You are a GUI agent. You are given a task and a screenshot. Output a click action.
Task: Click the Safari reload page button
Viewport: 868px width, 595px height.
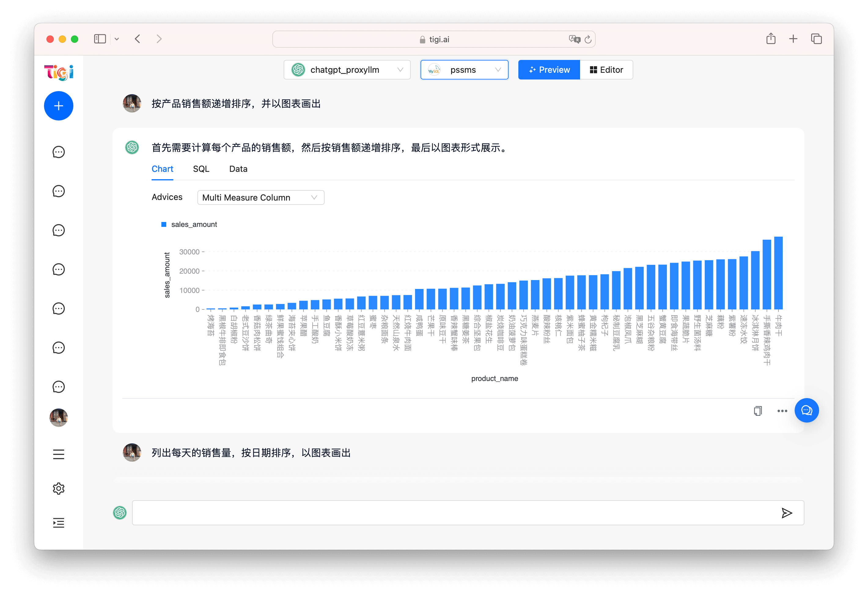tap(588, 39)
